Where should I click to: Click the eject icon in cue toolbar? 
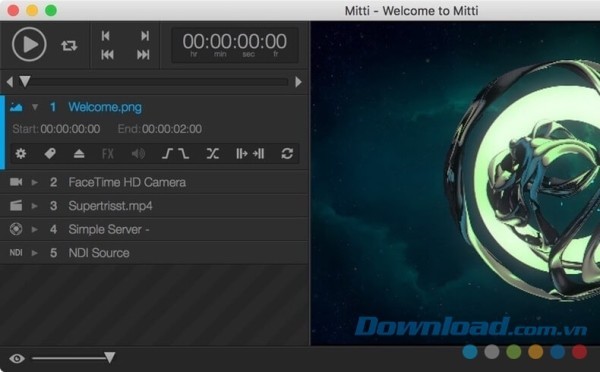click(x=79, y=154)
